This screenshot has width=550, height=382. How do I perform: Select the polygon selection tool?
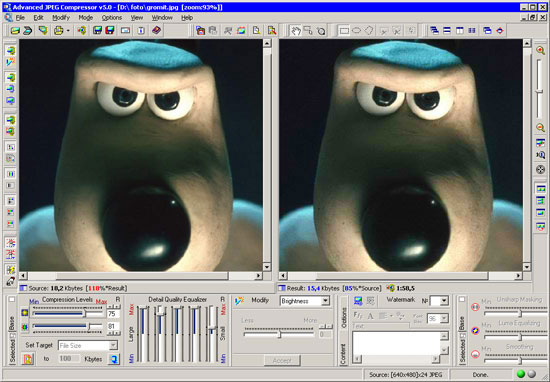[x=369, y=31]
